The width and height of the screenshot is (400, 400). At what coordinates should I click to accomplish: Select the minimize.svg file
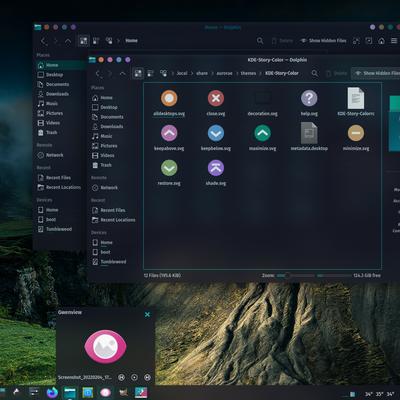point(356,138)
